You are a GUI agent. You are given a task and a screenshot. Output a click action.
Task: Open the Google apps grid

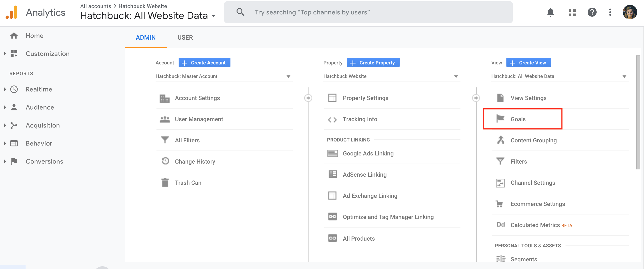pyautogui.click(x=572, y=12)
